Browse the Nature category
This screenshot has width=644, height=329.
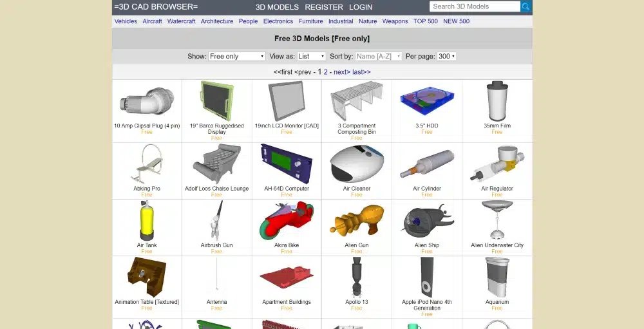coord(368,21)
